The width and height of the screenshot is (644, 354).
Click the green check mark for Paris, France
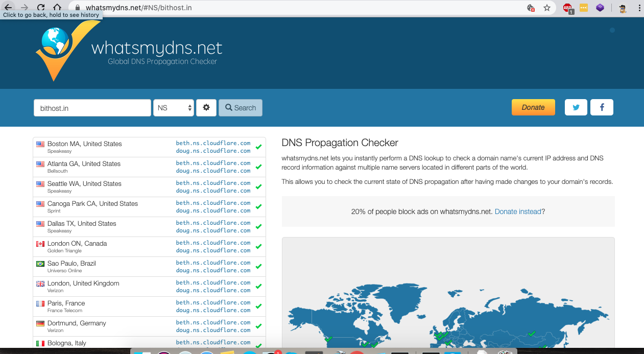[x=258, y=306]
